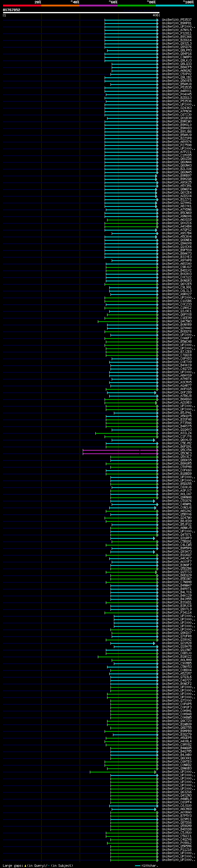Screen dimensions: 197x868
Task: Select the UniRef100_C3W8P0 label
Action: [x=177, y=57]
